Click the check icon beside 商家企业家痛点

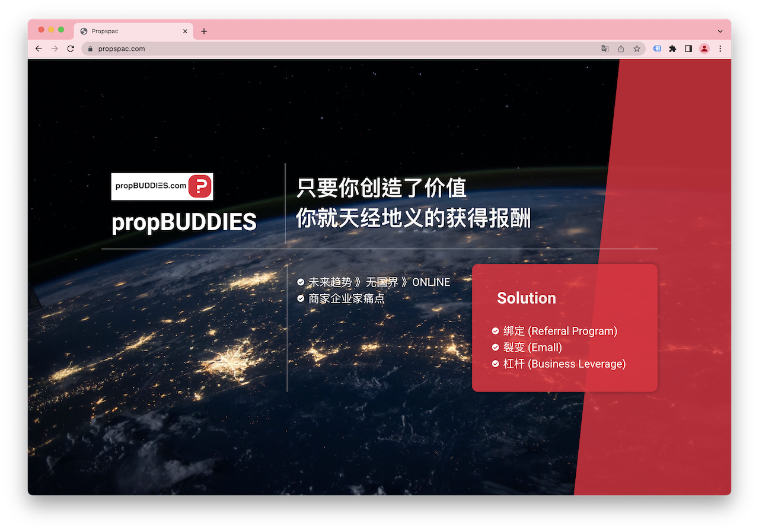tap(301, 298)
